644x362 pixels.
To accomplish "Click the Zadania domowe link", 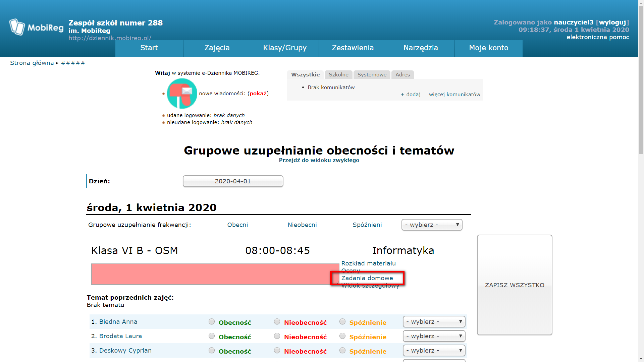I will tap(367, 278).
